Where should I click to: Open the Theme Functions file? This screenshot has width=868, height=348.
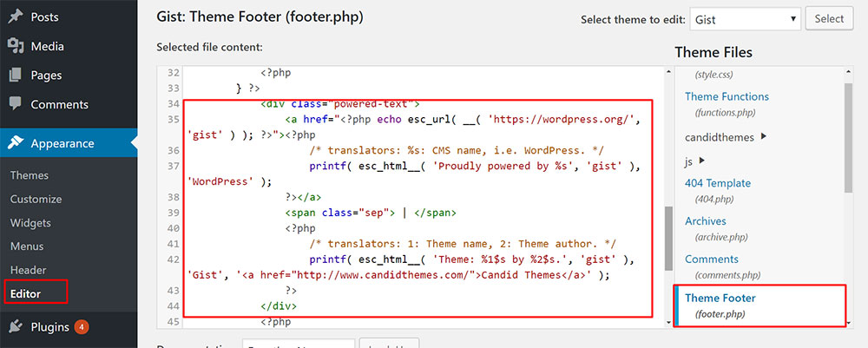tap(727, 96)
